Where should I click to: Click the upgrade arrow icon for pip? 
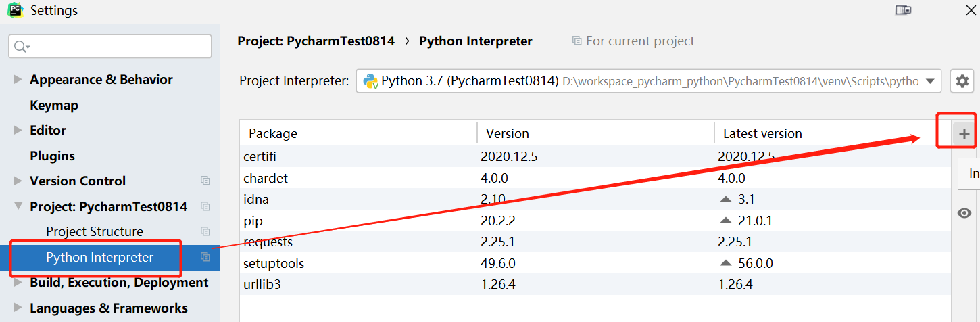[x=727, y=221]
